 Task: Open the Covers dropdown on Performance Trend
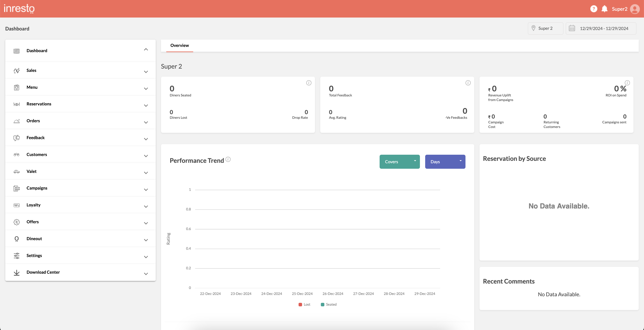[x=399, y=161]
